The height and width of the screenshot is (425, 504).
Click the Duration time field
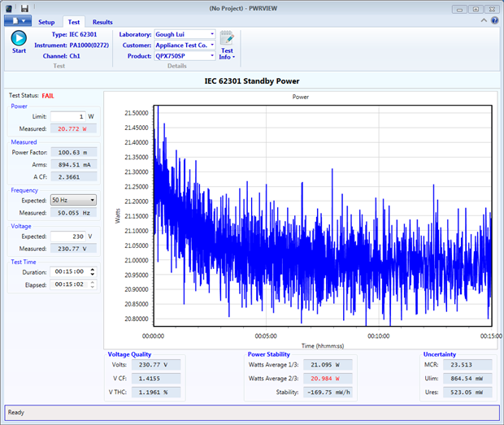[x=68, y=272]
